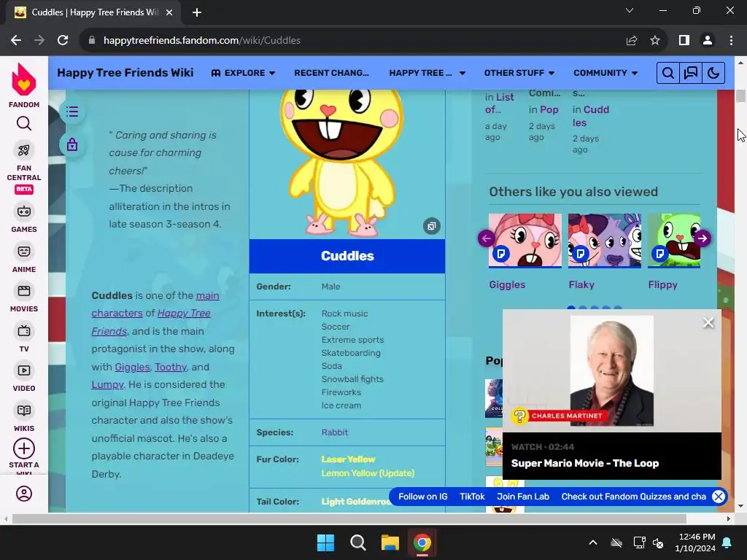Open taskbar clock and date
The image size is (747, 560).
pyautogui.click(x=695, y=542)
